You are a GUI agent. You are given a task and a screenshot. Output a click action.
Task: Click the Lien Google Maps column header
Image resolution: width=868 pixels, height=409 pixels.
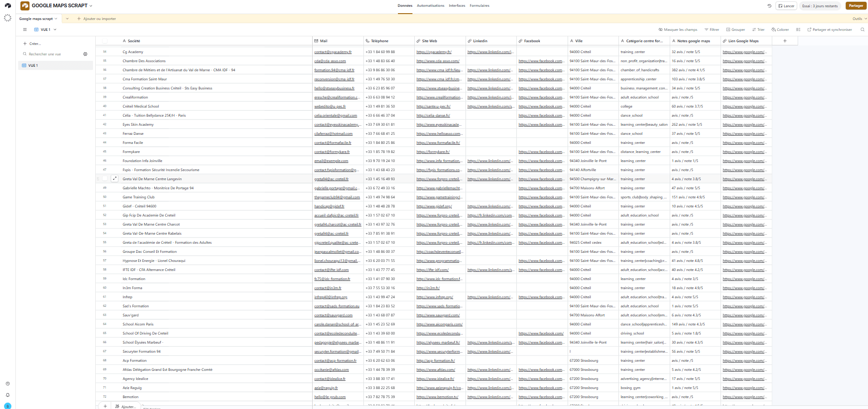746,41
